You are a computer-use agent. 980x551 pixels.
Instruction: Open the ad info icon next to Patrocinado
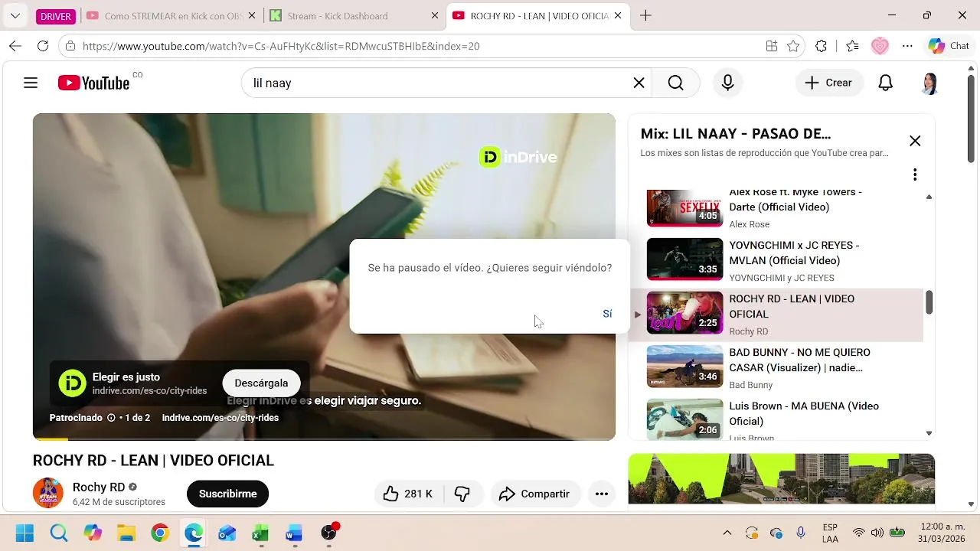111,418
